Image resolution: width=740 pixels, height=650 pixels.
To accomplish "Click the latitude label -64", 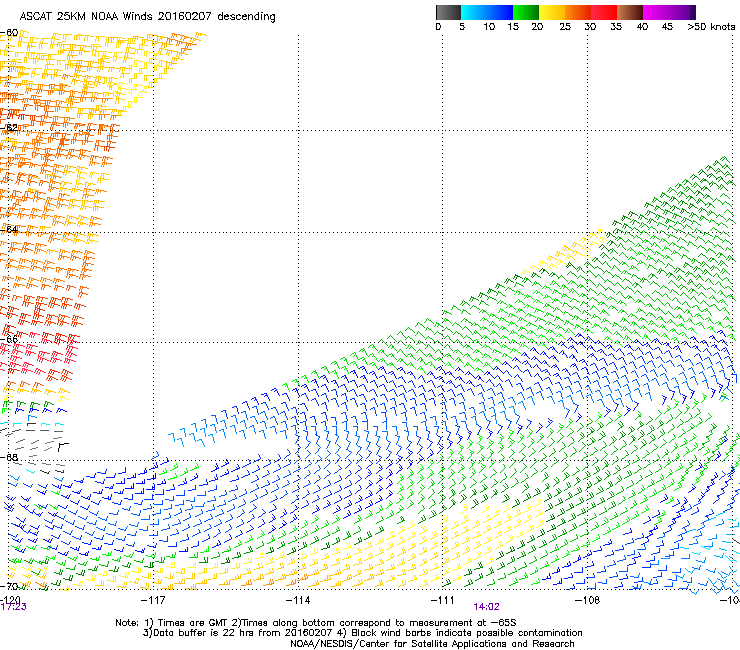I will [9, 230].
